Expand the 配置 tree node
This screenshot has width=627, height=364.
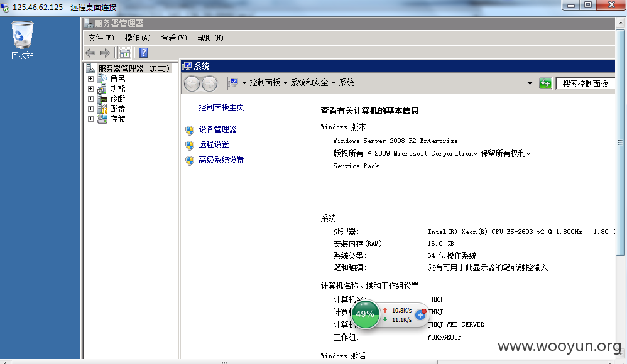coord(90,109)
